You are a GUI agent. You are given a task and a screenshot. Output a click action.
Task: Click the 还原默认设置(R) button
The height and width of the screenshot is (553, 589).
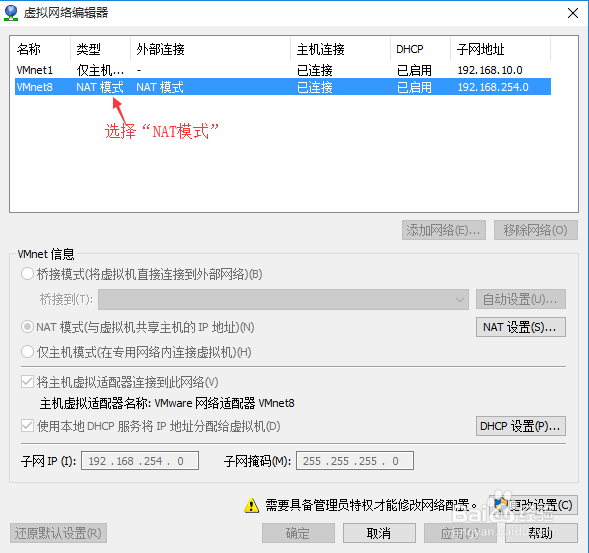tap(58, 533)
